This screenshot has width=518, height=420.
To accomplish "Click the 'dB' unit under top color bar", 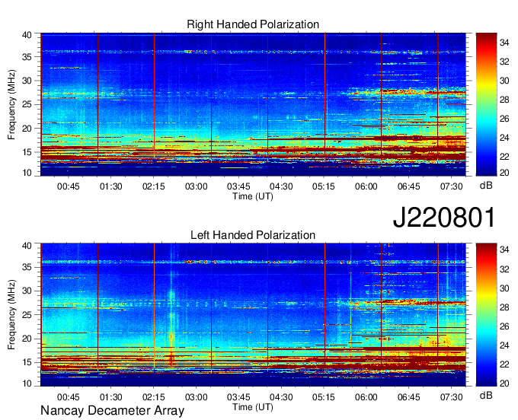I will click(x=486, y=186).
